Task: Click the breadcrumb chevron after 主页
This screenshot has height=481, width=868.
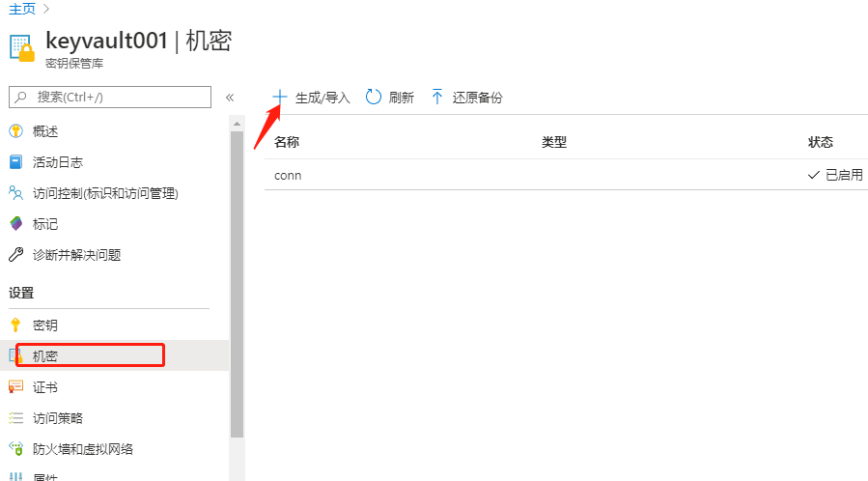Action: 46,9
